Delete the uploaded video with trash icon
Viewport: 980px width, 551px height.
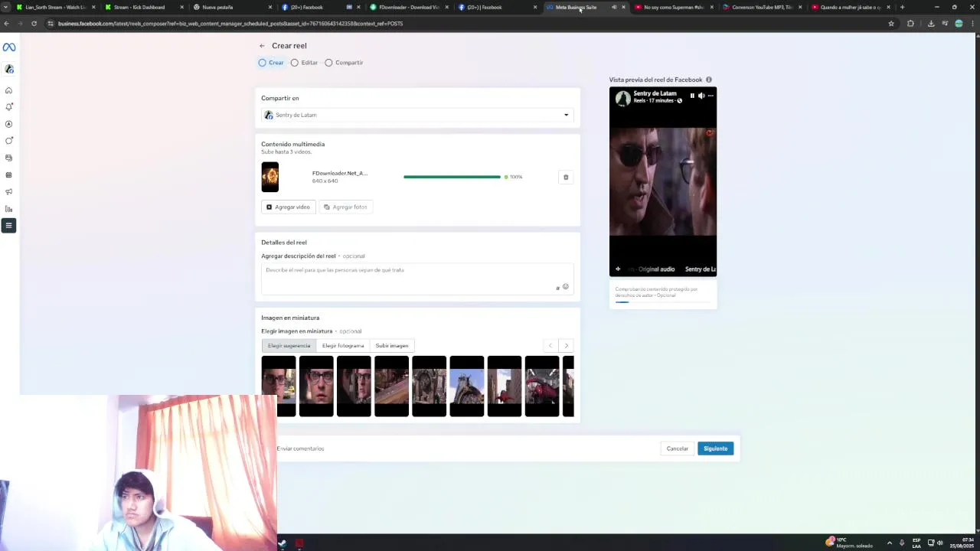pyautogui.click(x=566, y=177)
